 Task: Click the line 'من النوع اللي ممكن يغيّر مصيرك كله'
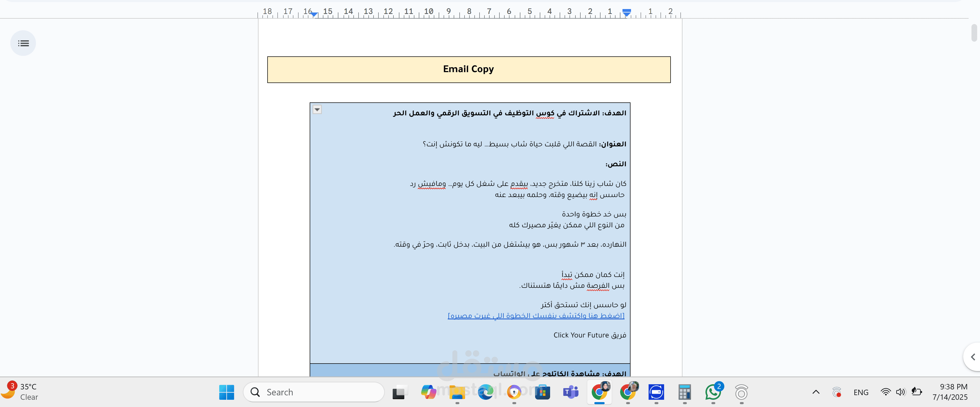click(567, 225)
